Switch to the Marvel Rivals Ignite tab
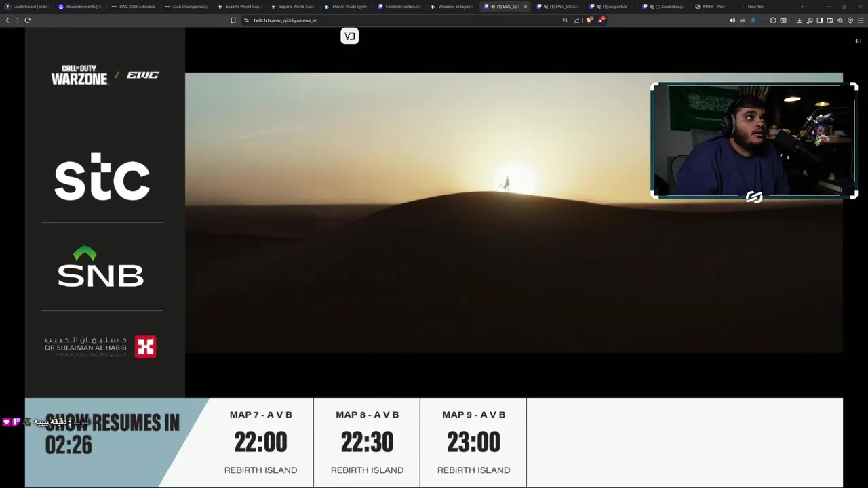This screenshot has height=488, width=868. point(346,7)
